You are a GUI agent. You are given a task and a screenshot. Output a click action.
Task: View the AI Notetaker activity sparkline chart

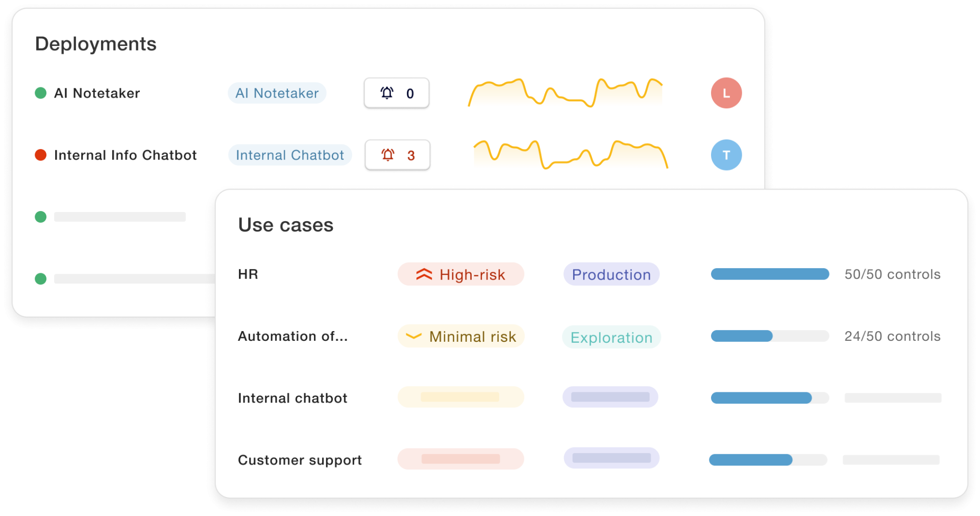[x=566, y=92]
